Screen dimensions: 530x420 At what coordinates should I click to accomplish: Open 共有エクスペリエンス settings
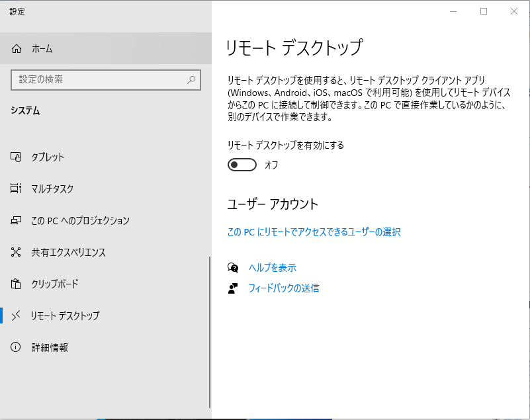[105, 252]
